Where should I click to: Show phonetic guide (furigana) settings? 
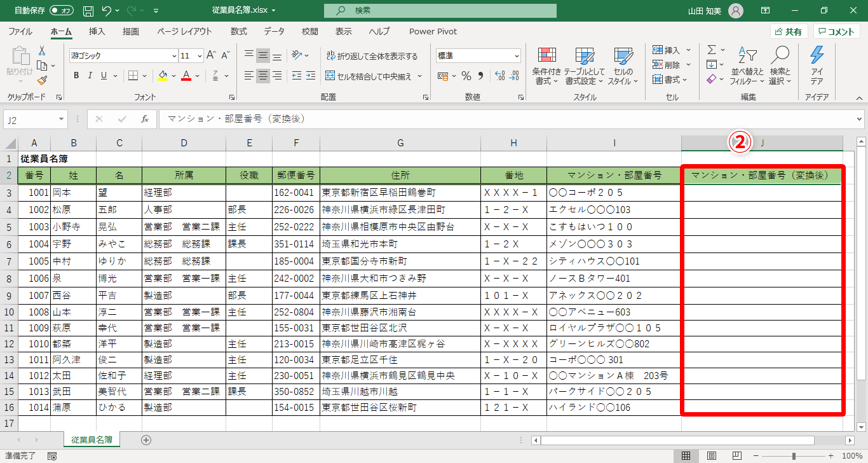[x=216, y=76]
